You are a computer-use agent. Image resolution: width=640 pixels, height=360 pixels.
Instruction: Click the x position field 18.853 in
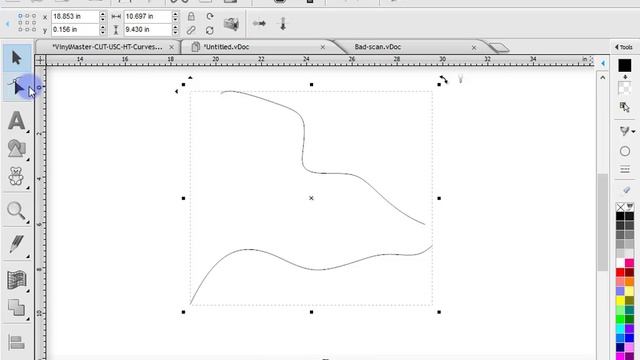75,16
